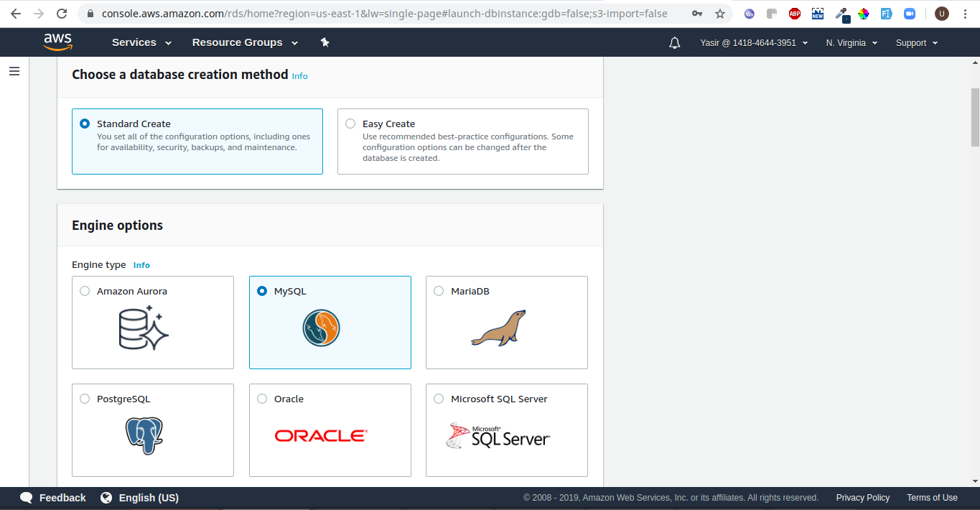Click the color wheel extension icon

click(864, 14)
